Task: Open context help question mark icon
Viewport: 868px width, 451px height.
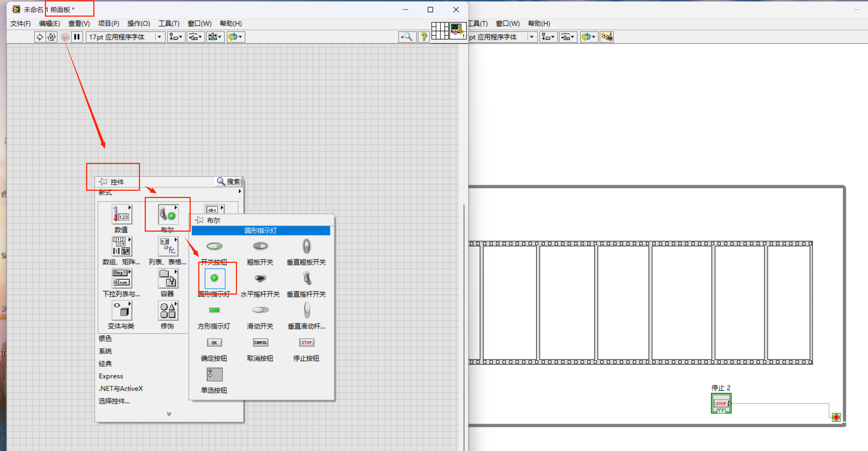Action: click(423, 37)
